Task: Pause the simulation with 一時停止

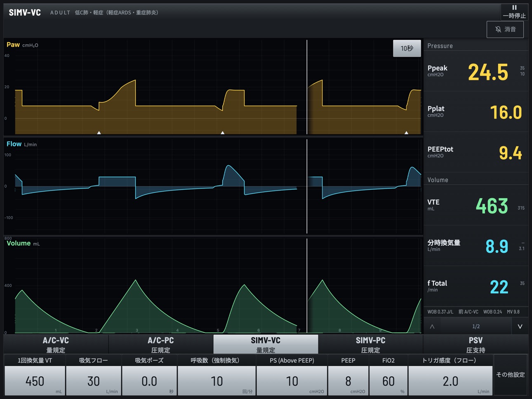Action: pyautogui.click(x=514, y=12)
